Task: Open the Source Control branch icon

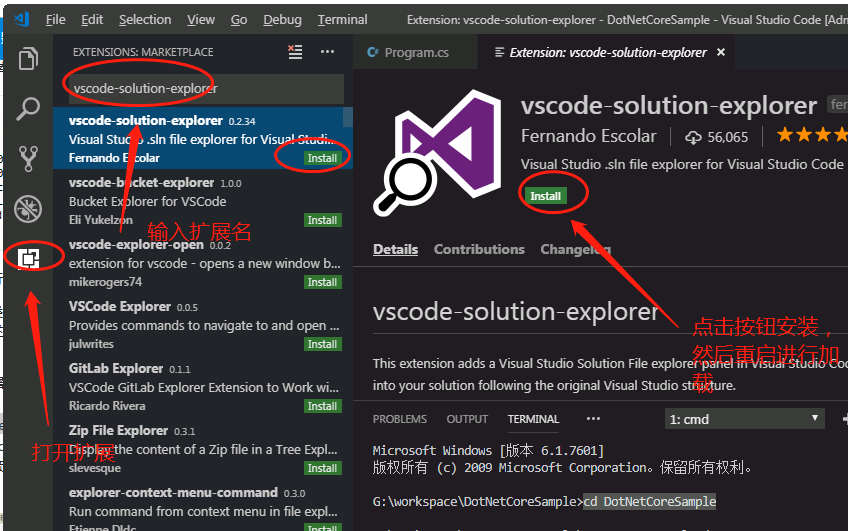Action: pyautogui.click(x=28, y=158)
